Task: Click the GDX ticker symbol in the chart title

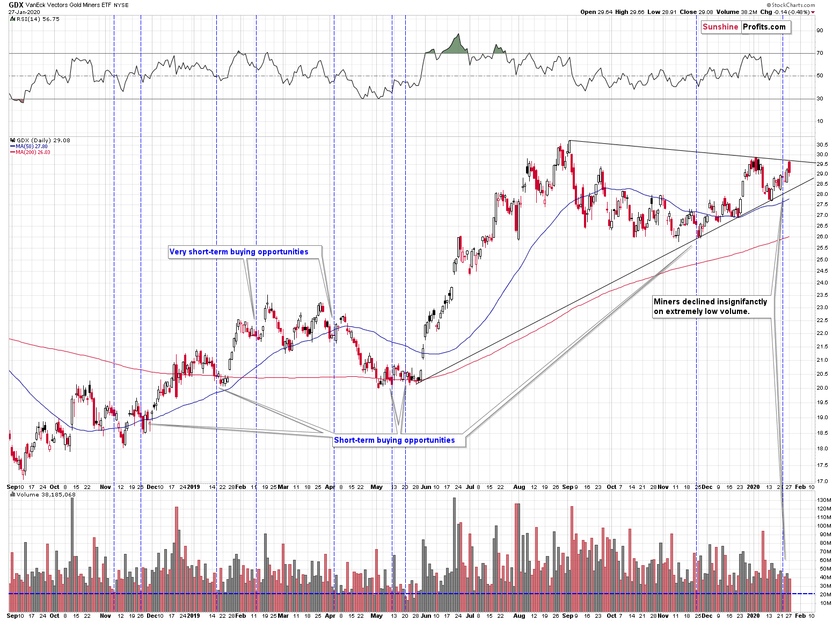Action: point(16,5)
